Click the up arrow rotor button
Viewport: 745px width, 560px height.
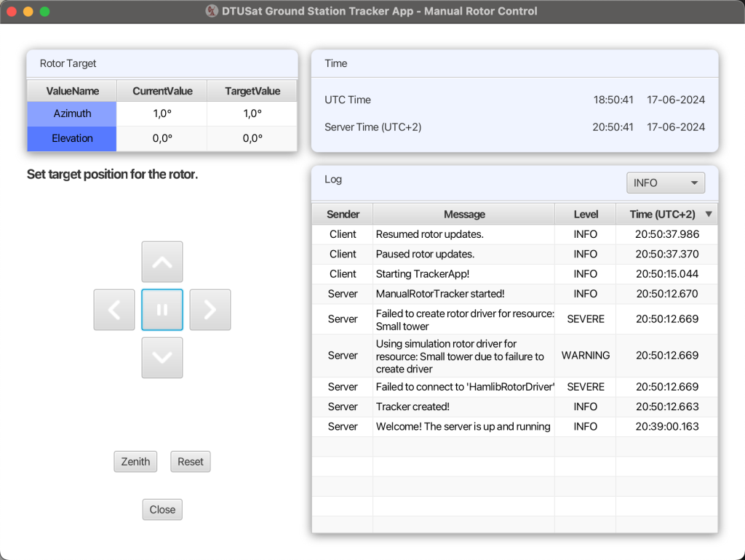(162, 262)
